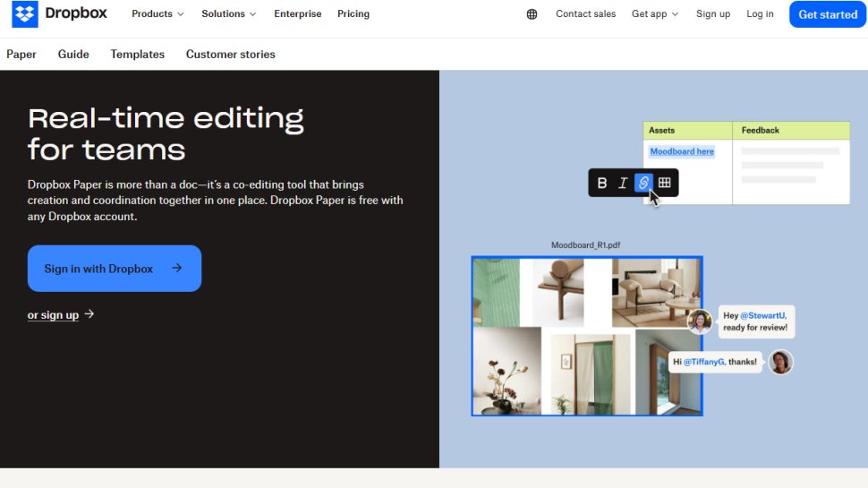Click the Feedback table header

pos(791,130)
